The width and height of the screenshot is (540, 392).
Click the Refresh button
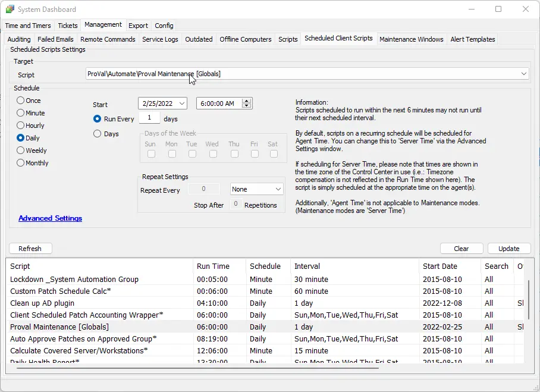30,249
